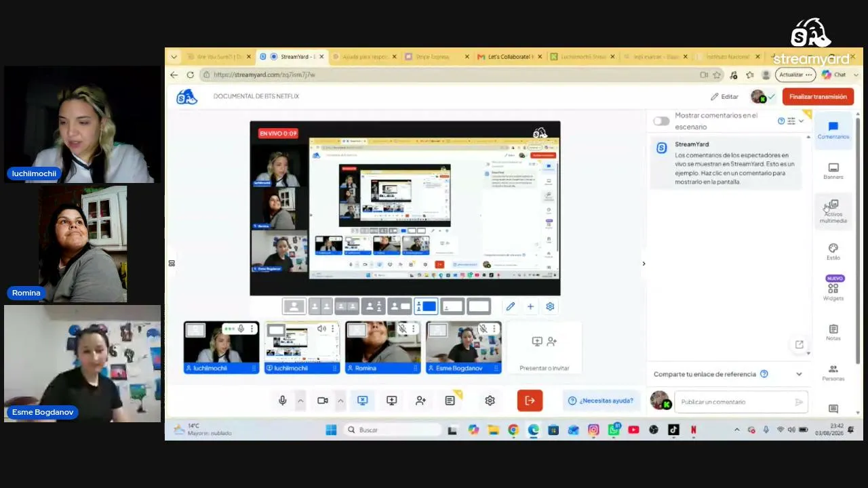
Task: Expand camera options arrow
Action: click(340, 401)
